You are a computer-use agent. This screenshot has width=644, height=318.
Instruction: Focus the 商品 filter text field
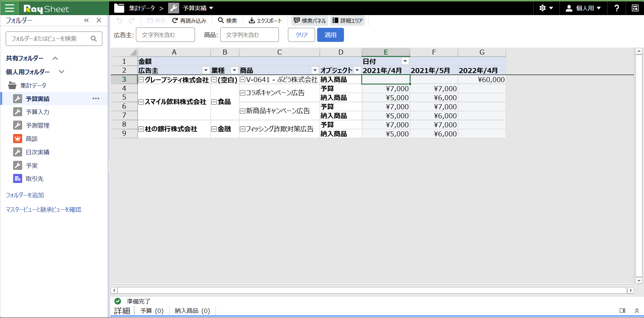point(249,35)
